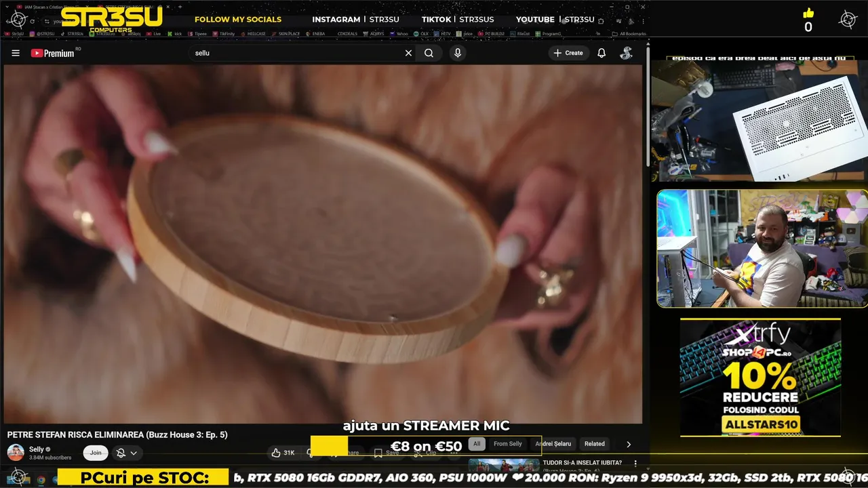
Task: Open the 'ENEBA' bookmark
Action: pyautogui.click(x=315, y=33)
